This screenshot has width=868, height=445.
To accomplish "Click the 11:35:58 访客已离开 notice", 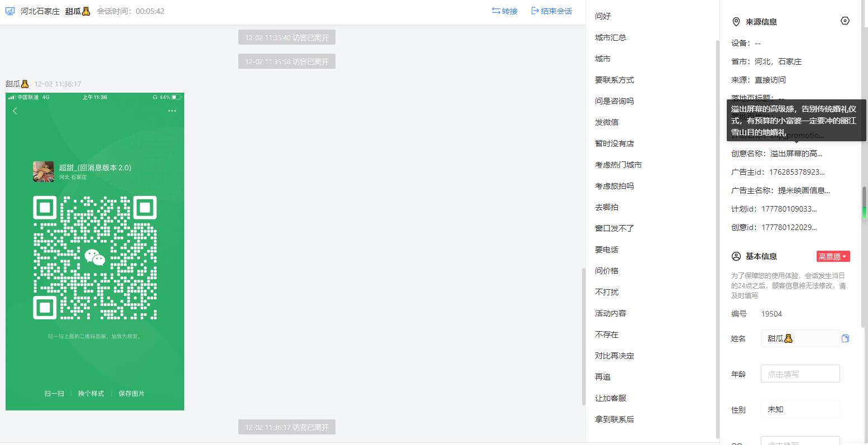I will click(287, 61).
